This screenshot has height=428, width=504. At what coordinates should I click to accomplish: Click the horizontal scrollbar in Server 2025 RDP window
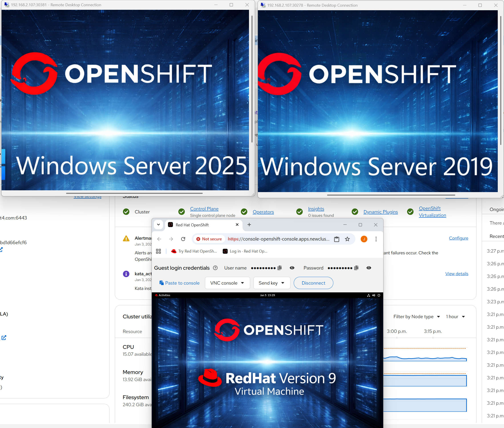click(134, 193)
